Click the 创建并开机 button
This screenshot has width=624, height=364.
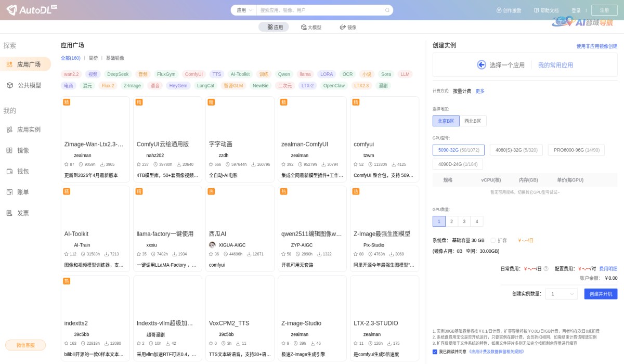point(601,294)
